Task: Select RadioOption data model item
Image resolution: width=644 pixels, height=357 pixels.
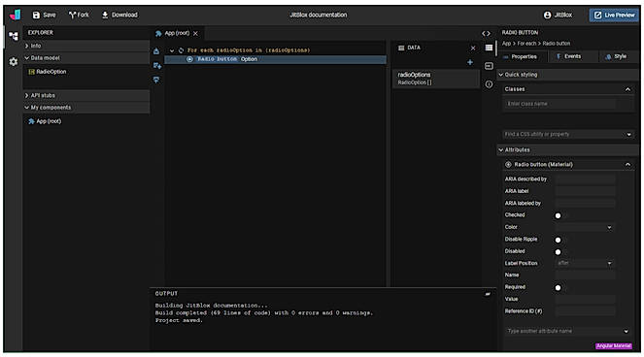Action: pos(48,72)
